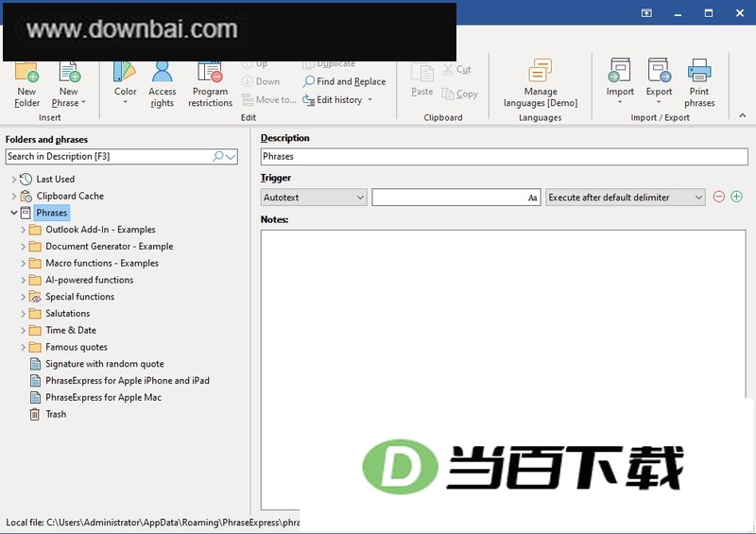The height and width of the screenshot is (534, 756).
Task: Expand the Famous quotes folder
Action: 23,347
